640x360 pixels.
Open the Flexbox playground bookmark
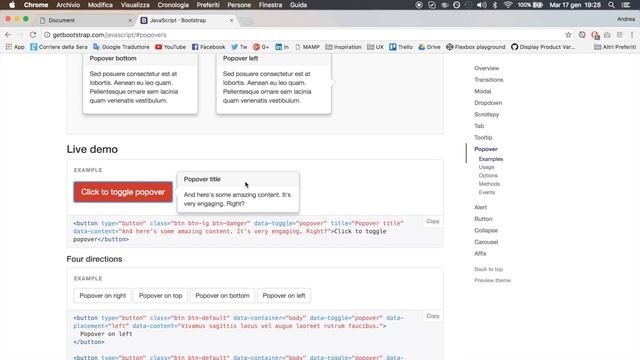pyautogui.click(x=476, y=47)
